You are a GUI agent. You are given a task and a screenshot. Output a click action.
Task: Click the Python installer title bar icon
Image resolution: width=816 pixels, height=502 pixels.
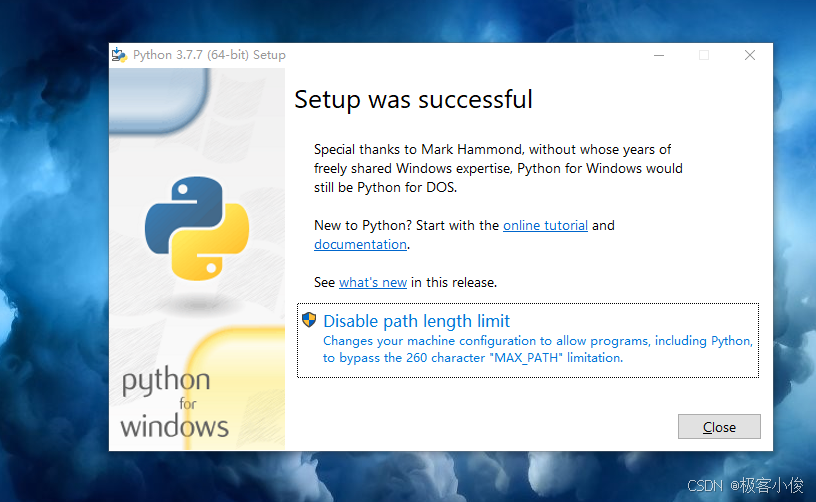(119, 55)
